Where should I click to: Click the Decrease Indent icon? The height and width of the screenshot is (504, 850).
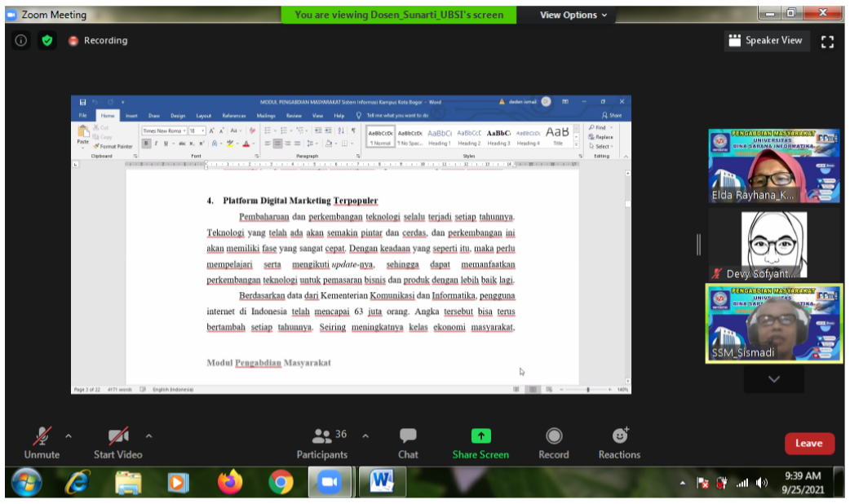click(x=318, y=130)
